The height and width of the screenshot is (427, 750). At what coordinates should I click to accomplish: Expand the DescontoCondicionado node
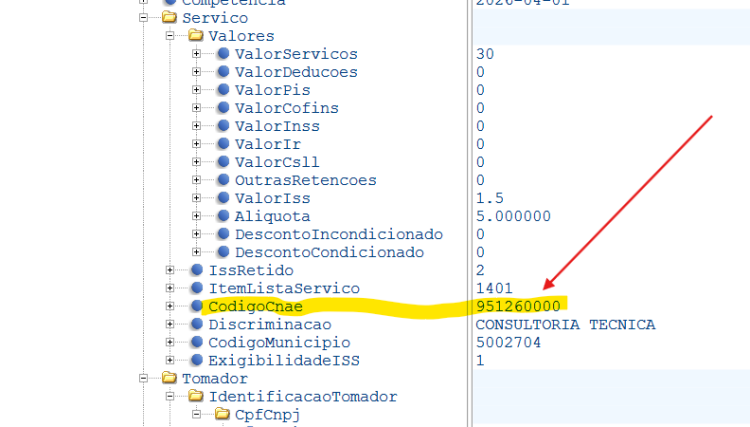click(196, 252)
